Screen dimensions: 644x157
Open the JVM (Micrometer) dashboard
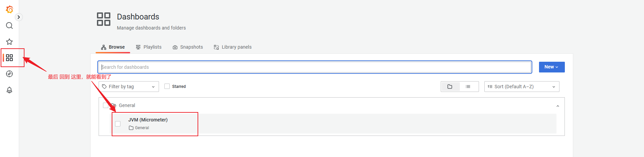pos(148,120)
